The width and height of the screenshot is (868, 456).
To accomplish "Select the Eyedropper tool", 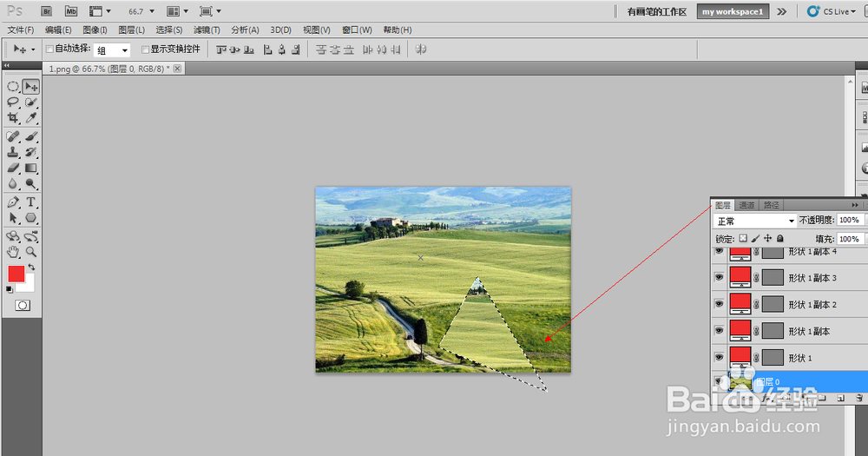I will (31, 118).
